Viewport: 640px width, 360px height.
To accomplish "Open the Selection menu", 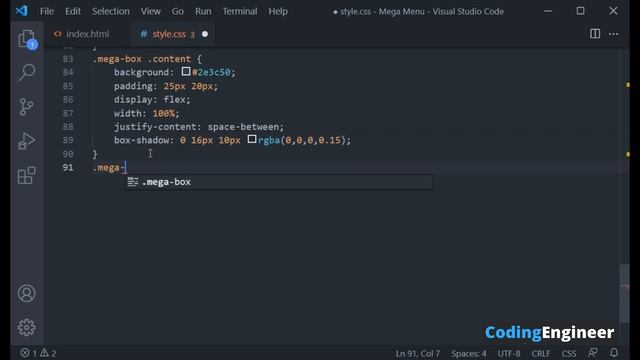I will (x=111, y=11).
